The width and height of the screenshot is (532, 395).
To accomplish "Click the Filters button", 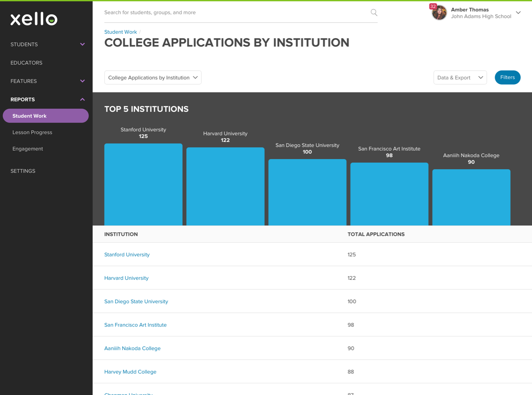I will (x=507, y=77).
